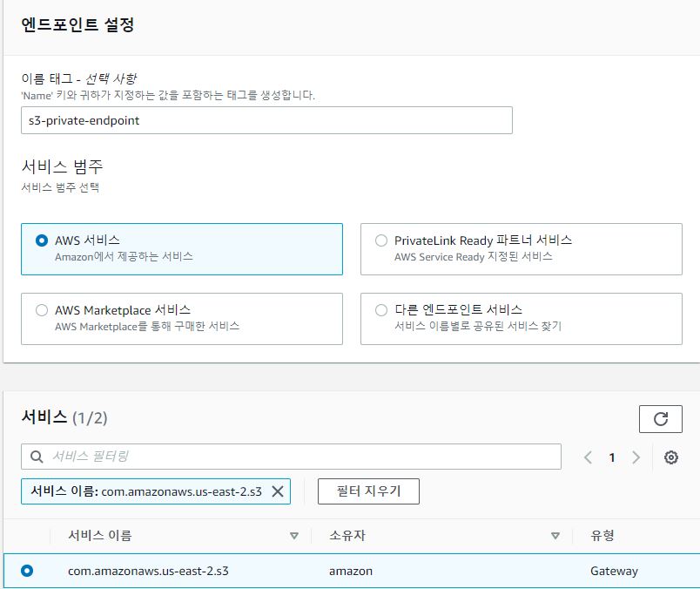Click the 서비스 (1/2) heading
This screenshot has width=700, height=589.
tap(64, 417)
